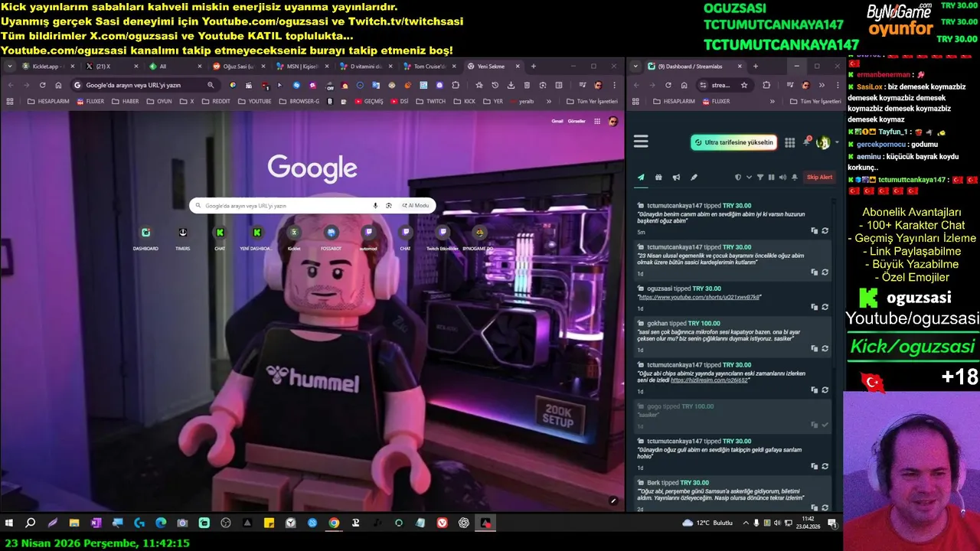Open Tüm Yer İşaretleri folder in left window
The image size is (980, 551).
592,101
